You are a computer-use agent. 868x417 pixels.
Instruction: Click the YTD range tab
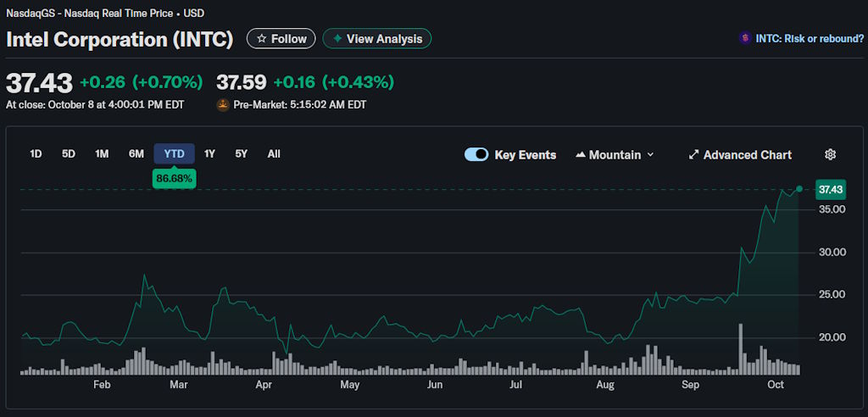pyautogui.click(x=174, y=153)
